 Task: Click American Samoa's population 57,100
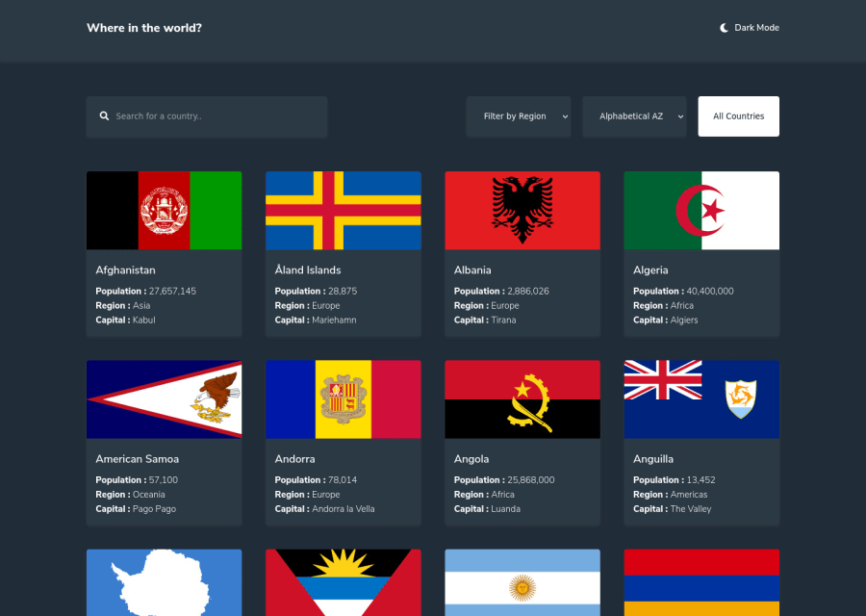point(164,480)
